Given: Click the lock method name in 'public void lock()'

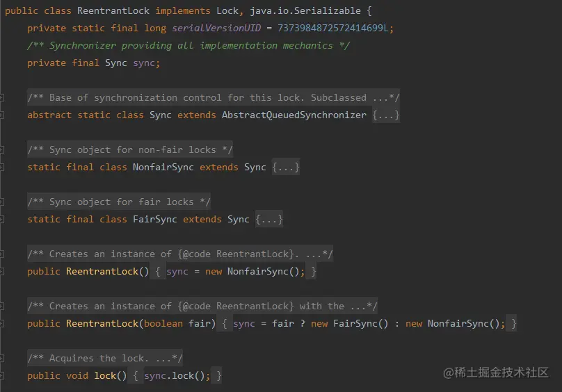Looking at the screenshot, I should (105, 375).
